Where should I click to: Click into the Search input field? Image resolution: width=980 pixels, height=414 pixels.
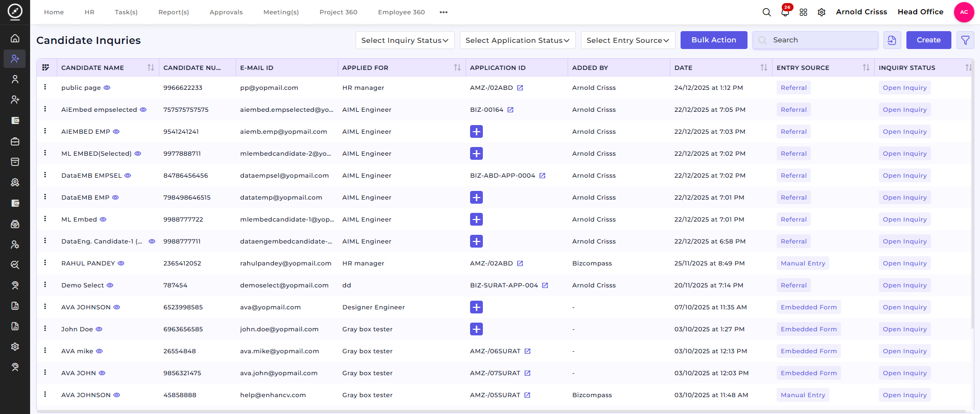(x=815, y=40)
